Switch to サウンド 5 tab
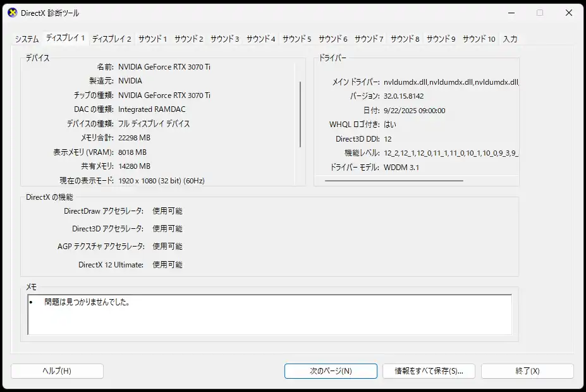This screenshot has height=392, width=586. (x=296, y=39)
